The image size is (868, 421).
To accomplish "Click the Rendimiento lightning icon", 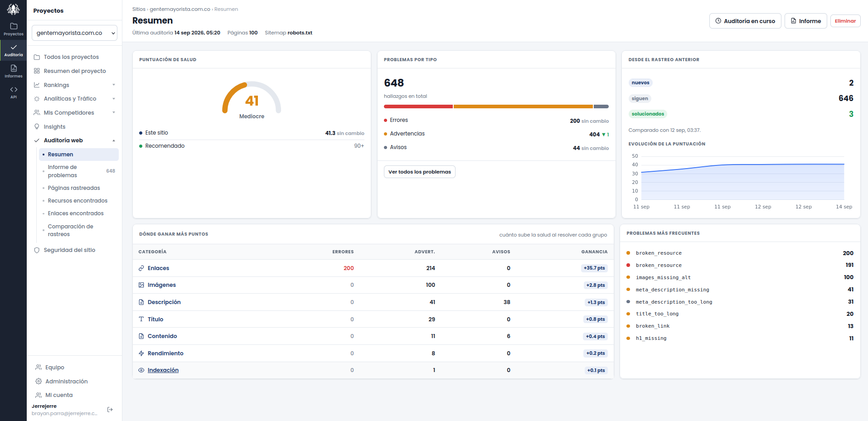I will click(141, 353).
